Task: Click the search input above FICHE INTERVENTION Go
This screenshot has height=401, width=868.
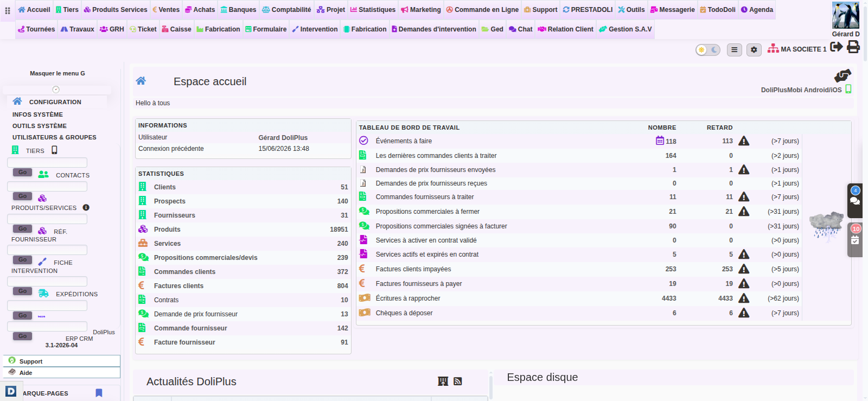Action: click(47, 250)
